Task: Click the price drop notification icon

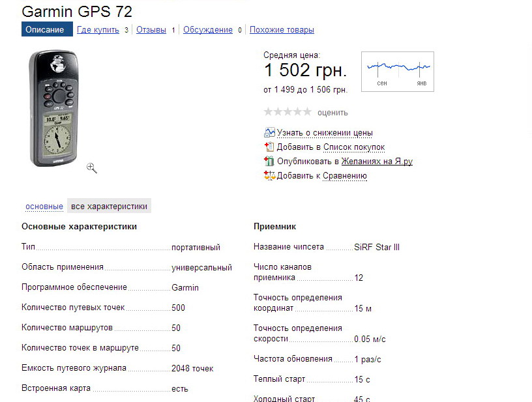Action: pos(269,133)
